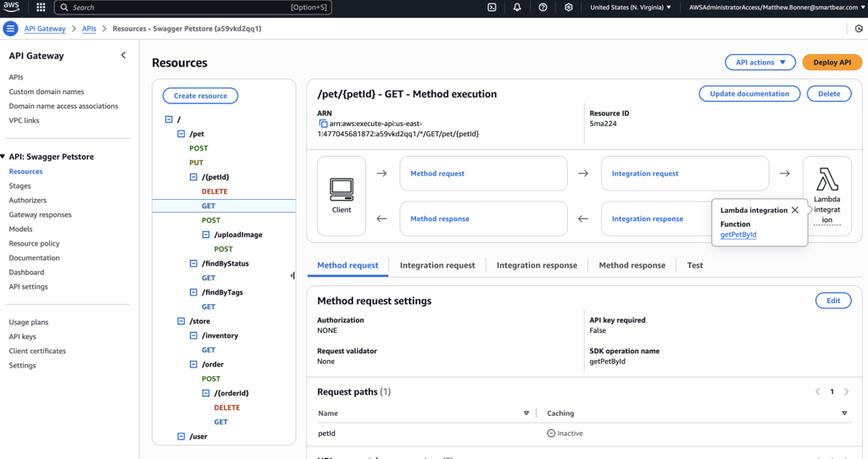Click the Create resource button
This screenshot has width=868, height=459.
200,96
